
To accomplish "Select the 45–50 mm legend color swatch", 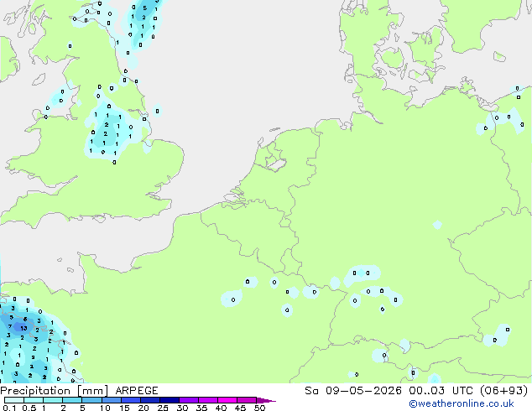I will tap(247, 400).
